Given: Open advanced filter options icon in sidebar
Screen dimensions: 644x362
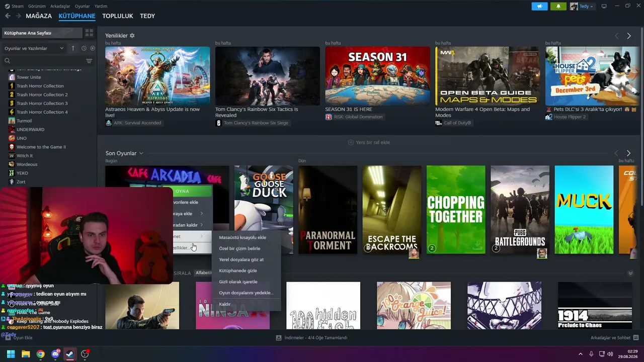Looking at the screenshot, I should (89, 61).
